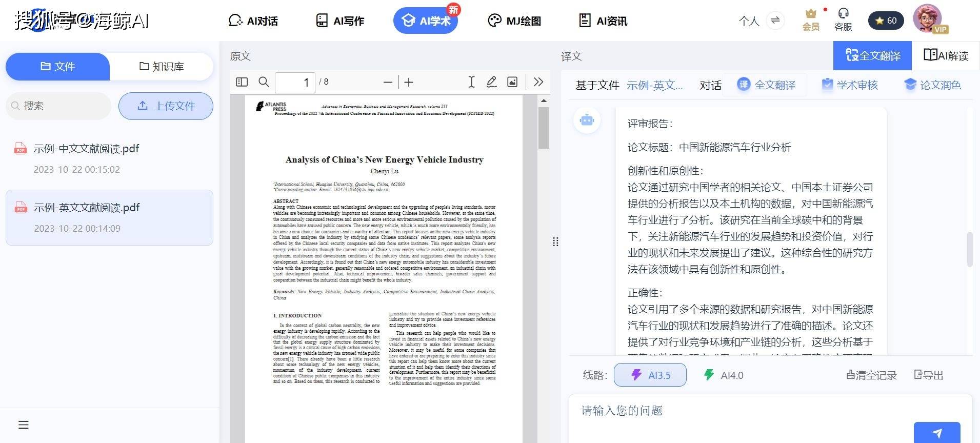Open 客服 customer service headset icon

pyautogui.click(x=843, y=19)
